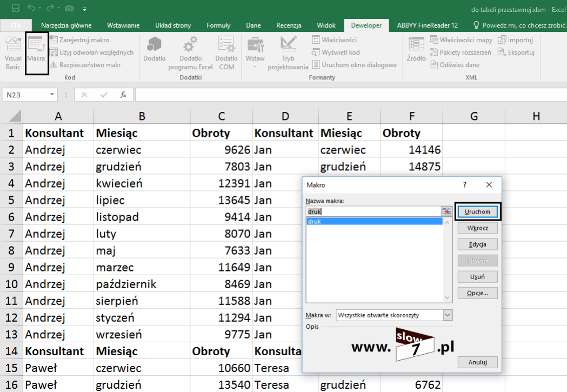Click Edycja to edit the macro
This screenshot has height=392, width=567.
(x=478, y=244)
